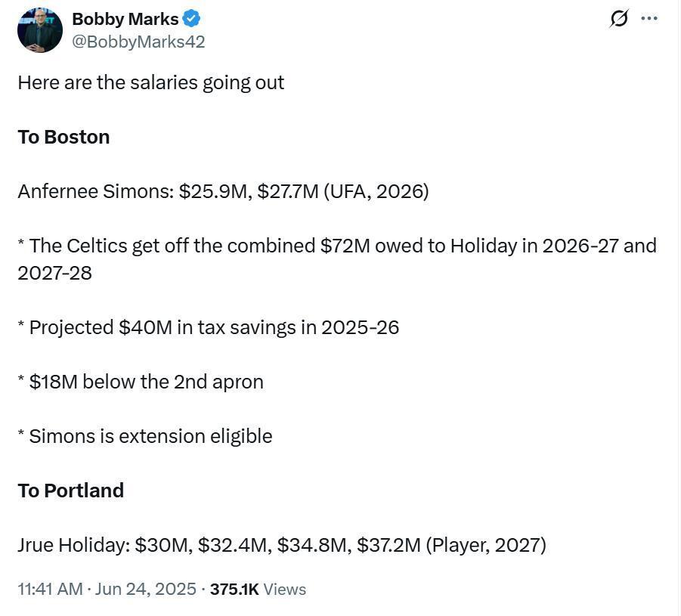Click the word Views beside the count
Viewport: 681px width, 616px height.
284,589
